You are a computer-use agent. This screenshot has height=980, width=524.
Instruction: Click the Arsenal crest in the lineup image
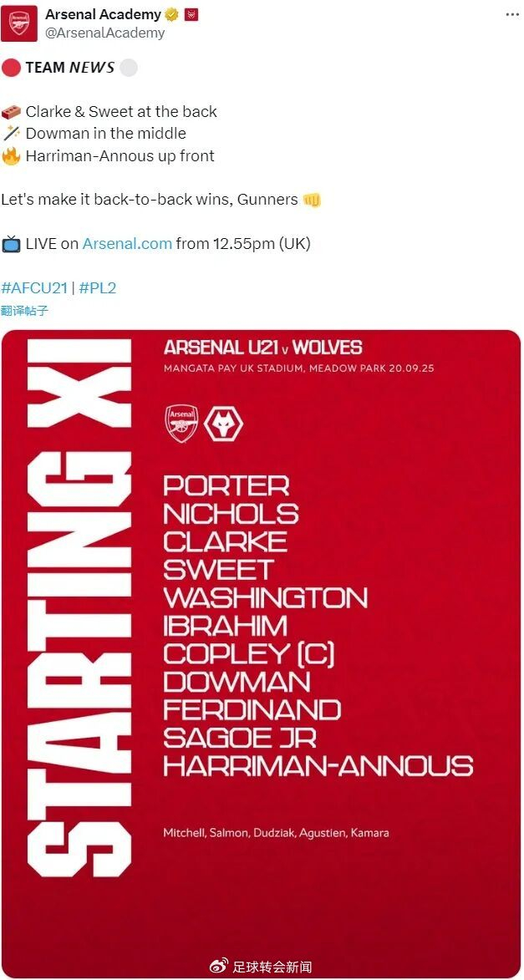pyautogui.click(x=182, y=423)
